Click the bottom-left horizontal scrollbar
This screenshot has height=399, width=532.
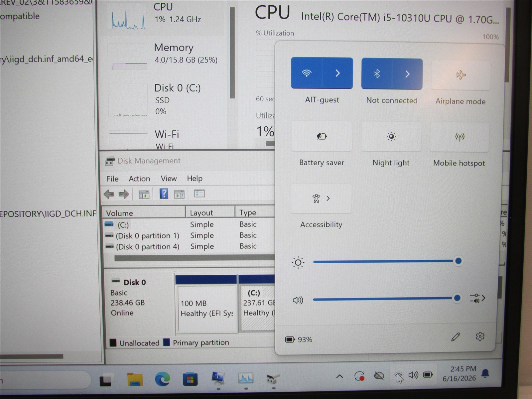point(32,356)
